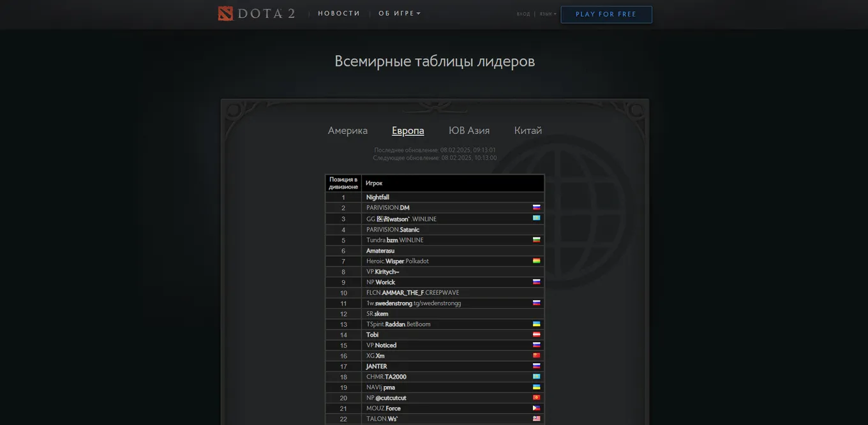Click the ВХОД login link
Image resolution: width=868 pixels, height=425 pixels.
(523, 14)
